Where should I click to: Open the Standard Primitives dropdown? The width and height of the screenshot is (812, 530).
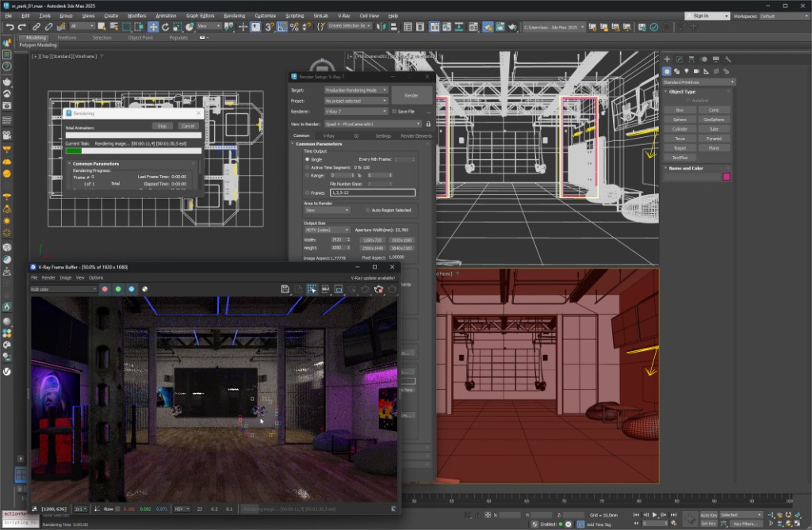coord(699,82)
